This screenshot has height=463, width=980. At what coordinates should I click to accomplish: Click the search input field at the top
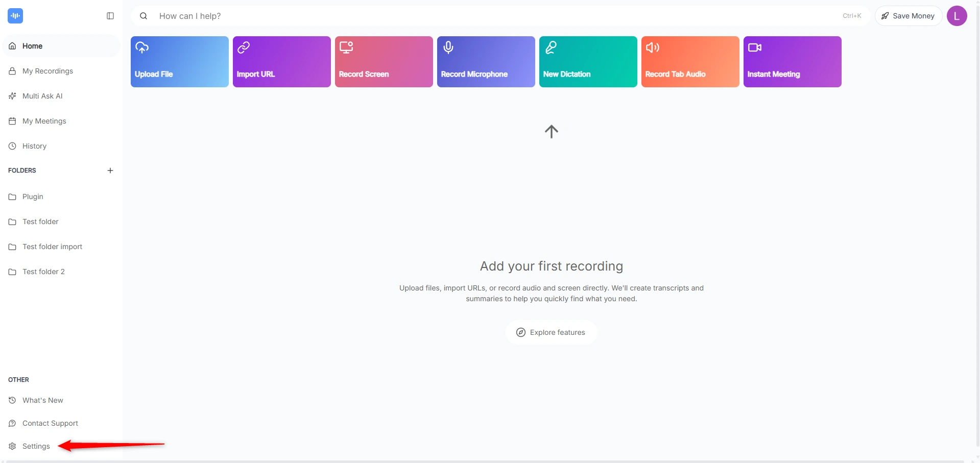pos(357,16)
